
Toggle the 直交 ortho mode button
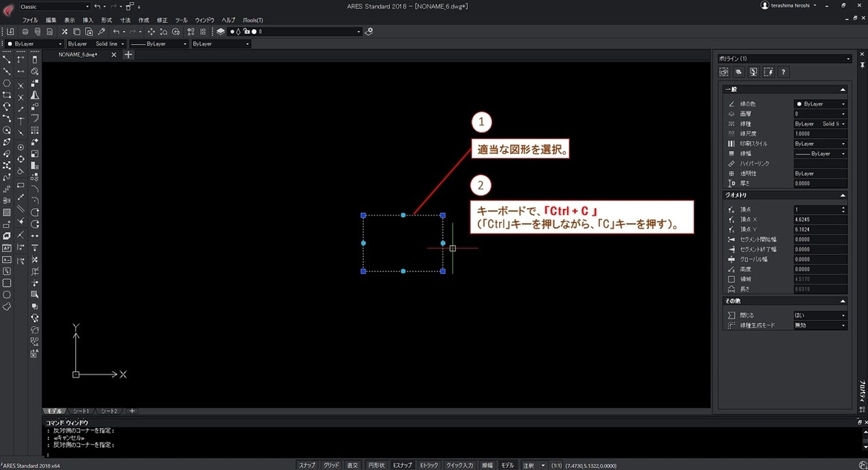point(353,465)
